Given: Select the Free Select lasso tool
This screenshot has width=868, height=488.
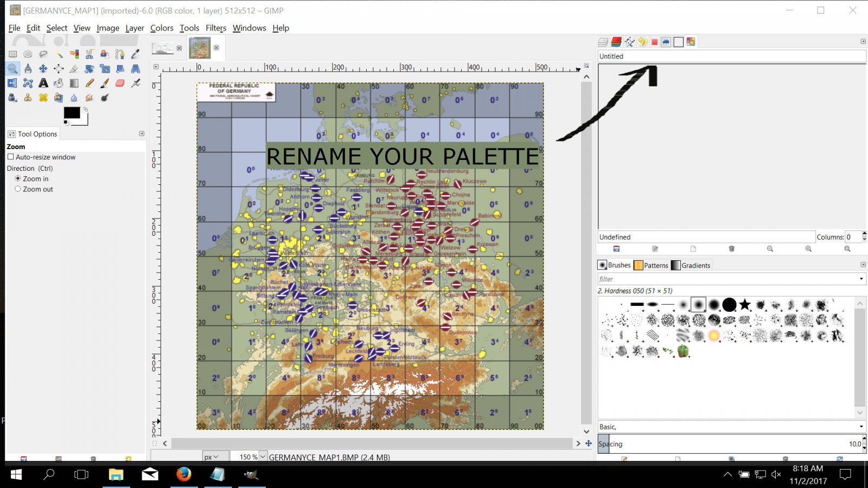Looking at the screenshot, I should coord(43,54).
